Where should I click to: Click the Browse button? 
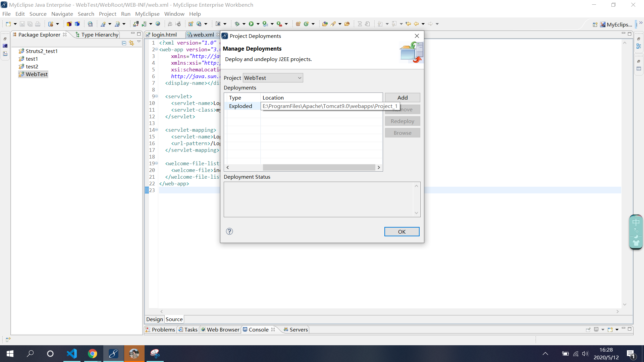402,133
